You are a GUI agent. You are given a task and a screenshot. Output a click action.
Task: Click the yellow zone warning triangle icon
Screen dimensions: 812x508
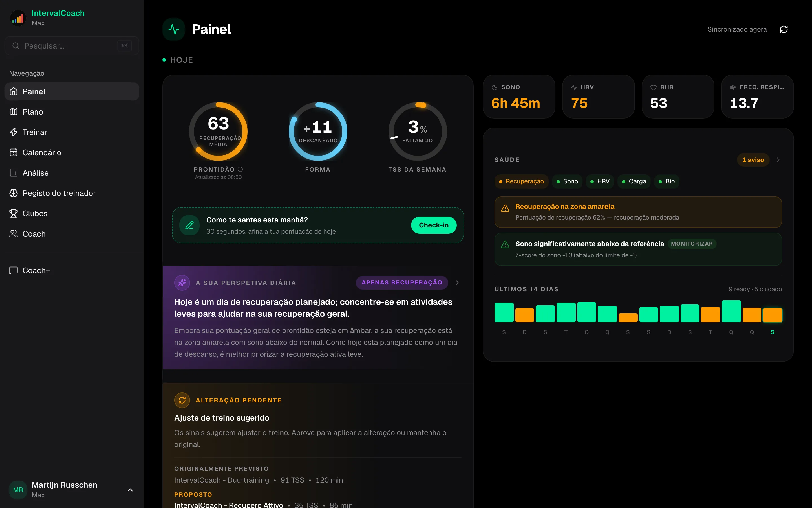[505, 209]
